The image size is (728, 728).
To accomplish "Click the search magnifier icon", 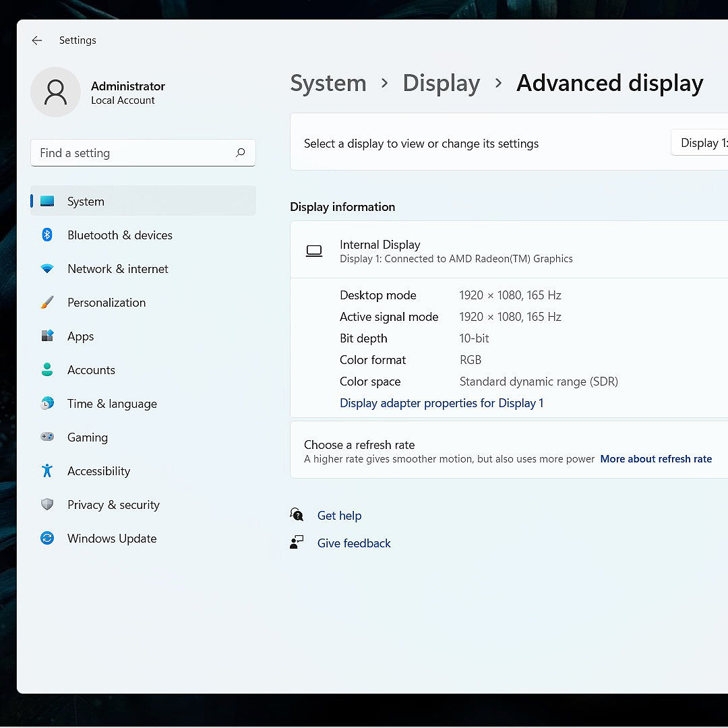I will coord(240,153).
